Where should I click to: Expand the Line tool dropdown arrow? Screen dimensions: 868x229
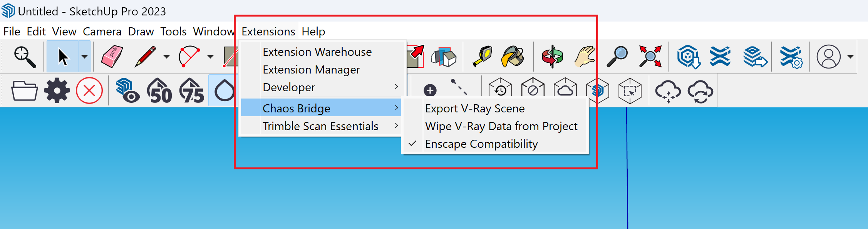[166, 57]
